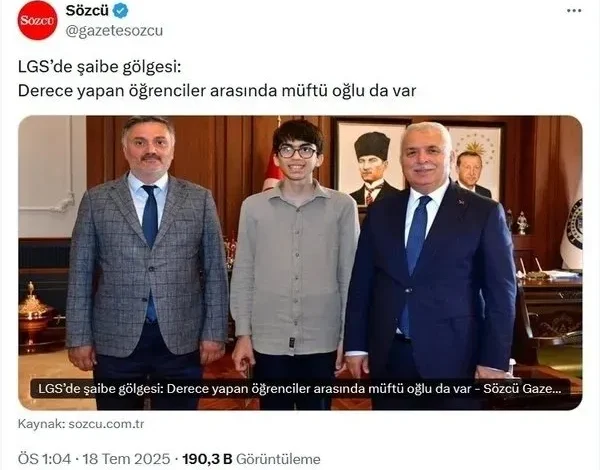Open the Sözcü display name profile link

[87, 11]
